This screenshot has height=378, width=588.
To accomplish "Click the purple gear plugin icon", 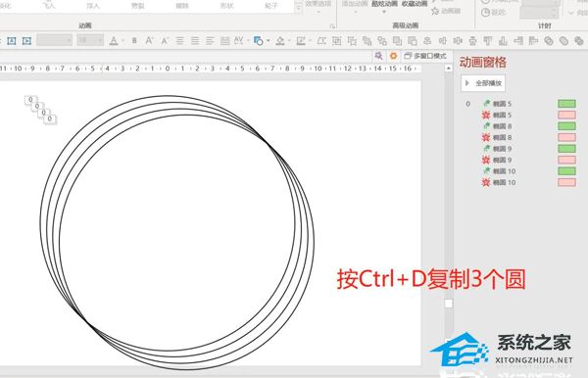I will (378, 56).
